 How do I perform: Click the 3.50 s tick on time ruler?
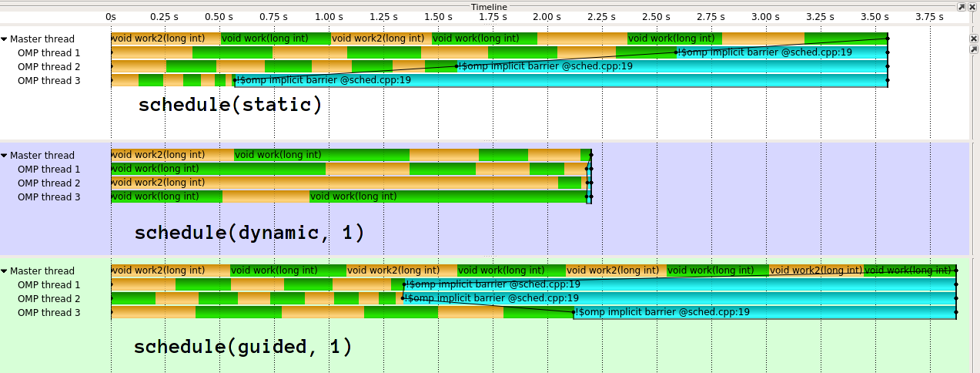point(875,16)
